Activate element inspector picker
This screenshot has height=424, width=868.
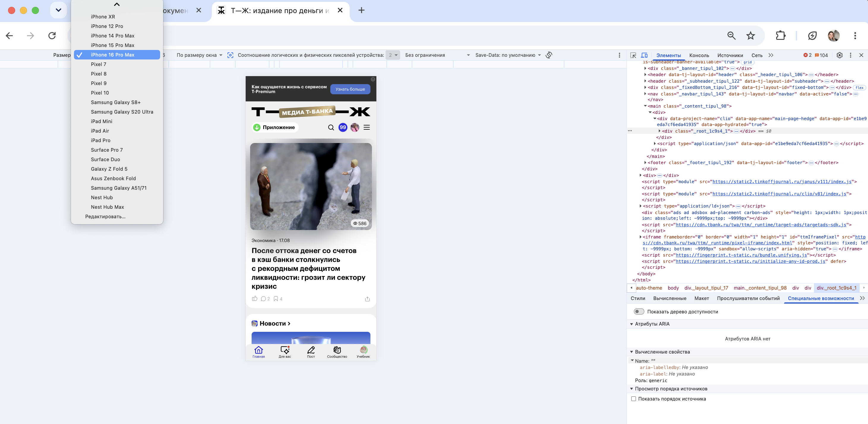tap(633, 55)
